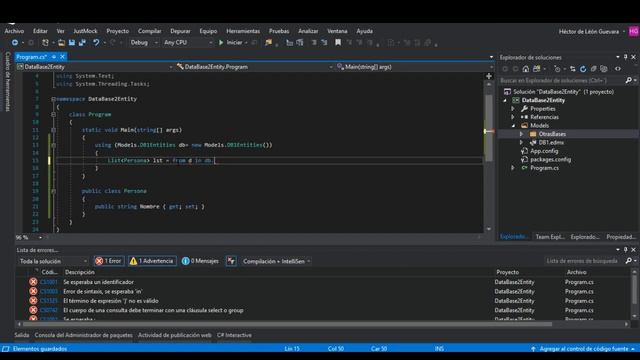The image size is (640, 360).
Task: Open the Archivo menu
Action: click(x=14, y=31)
